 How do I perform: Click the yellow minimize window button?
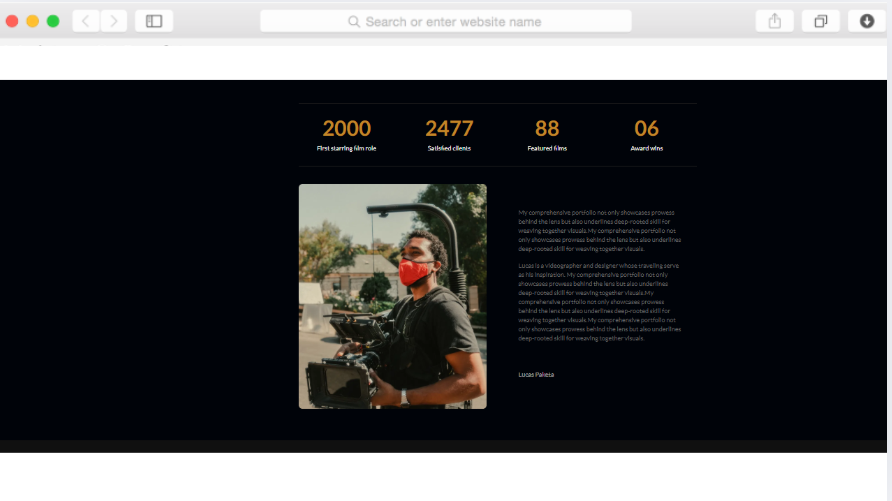point(33,21)
